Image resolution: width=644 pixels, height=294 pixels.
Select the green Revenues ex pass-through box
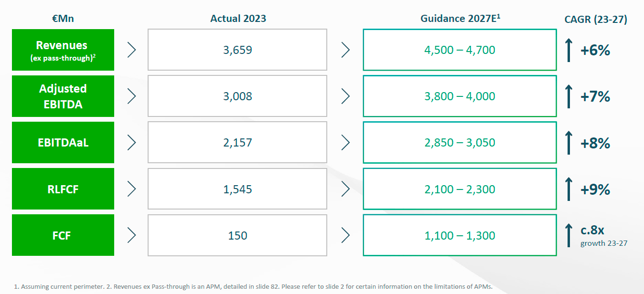63,50
